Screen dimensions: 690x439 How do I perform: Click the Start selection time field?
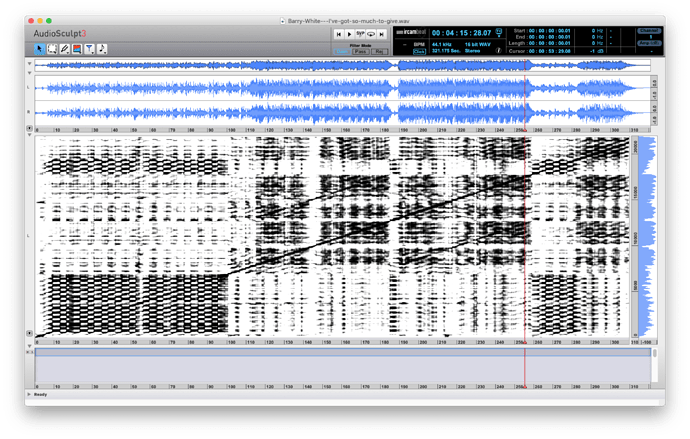[x=549, y=31]
